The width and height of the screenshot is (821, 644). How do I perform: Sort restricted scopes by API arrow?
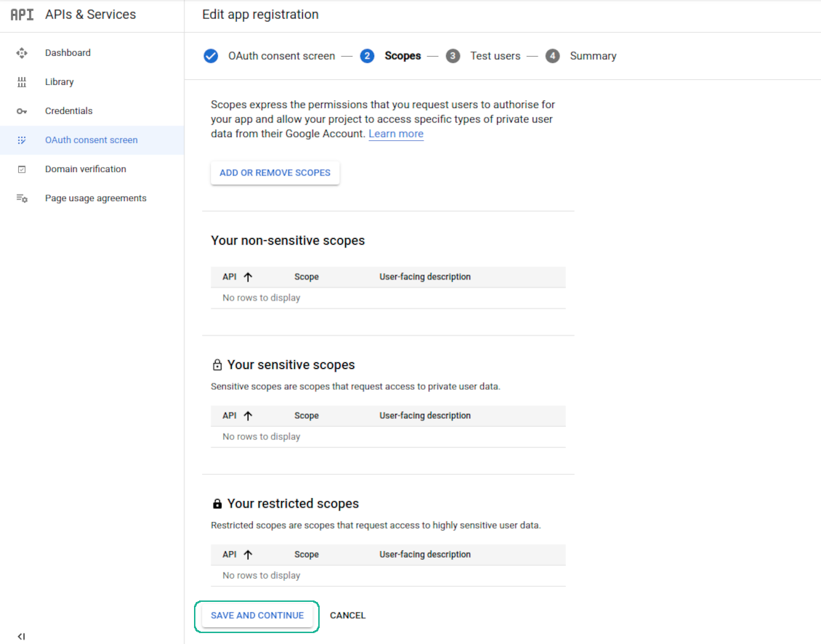point(248,555)
